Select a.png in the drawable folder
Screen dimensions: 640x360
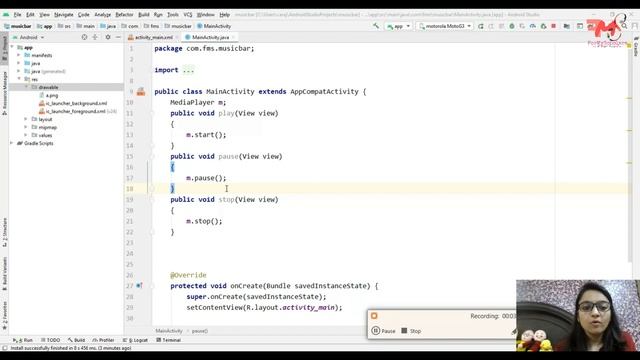[x=49, y=95]
